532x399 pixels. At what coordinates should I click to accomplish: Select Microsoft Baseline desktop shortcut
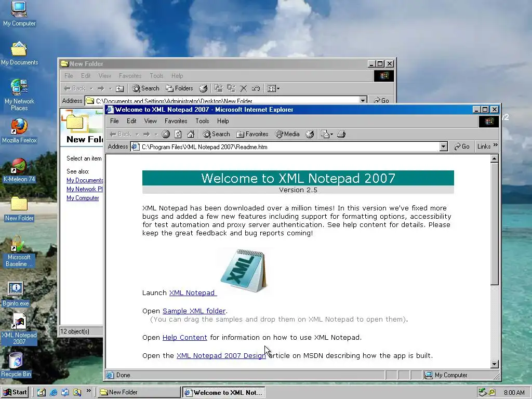[x=19, y=251]
